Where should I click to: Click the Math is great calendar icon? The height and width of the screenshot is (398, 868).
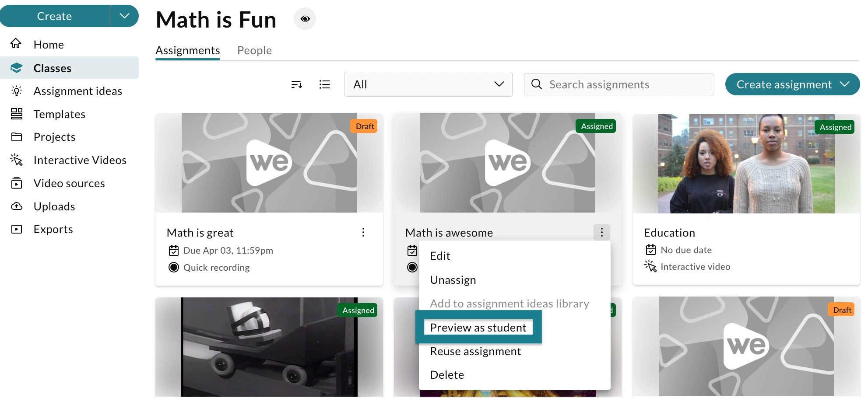click(174, 251)
